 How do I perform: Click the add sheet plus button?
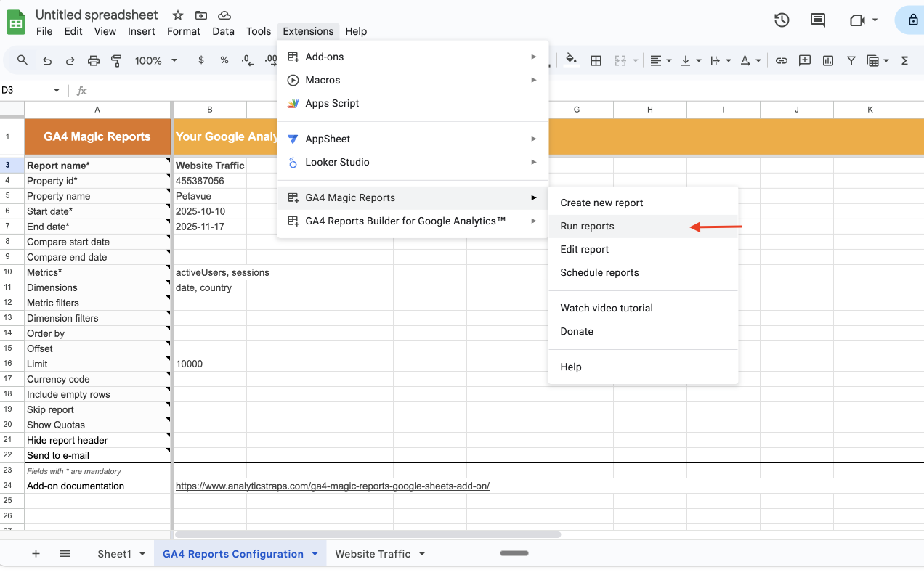click(36, 554)
